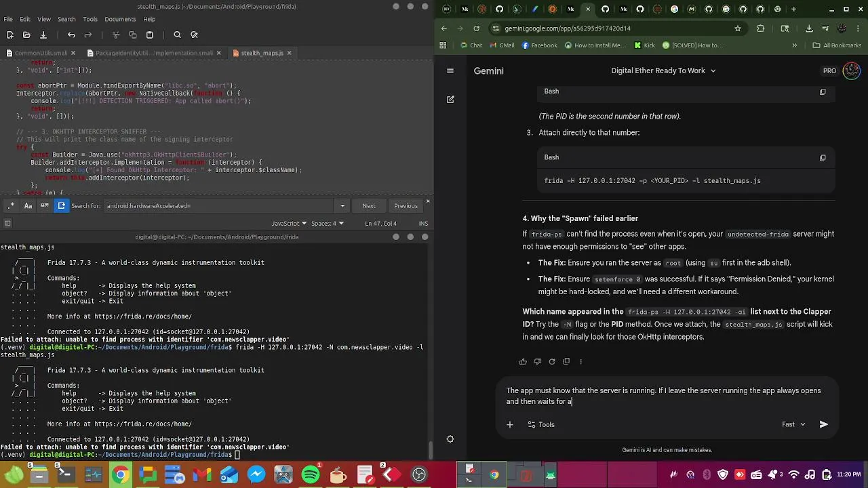Open Chrome downloads icon

click(809, 28)
